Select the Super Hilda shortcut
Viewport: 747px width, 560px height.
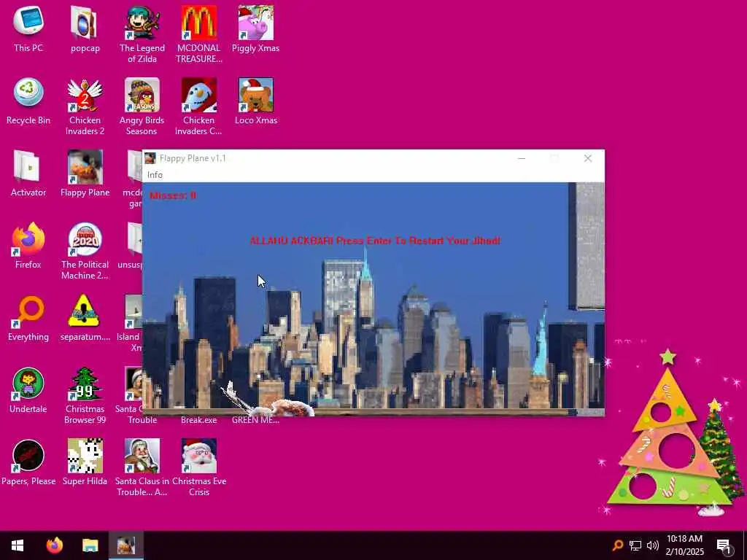[85, 463]
